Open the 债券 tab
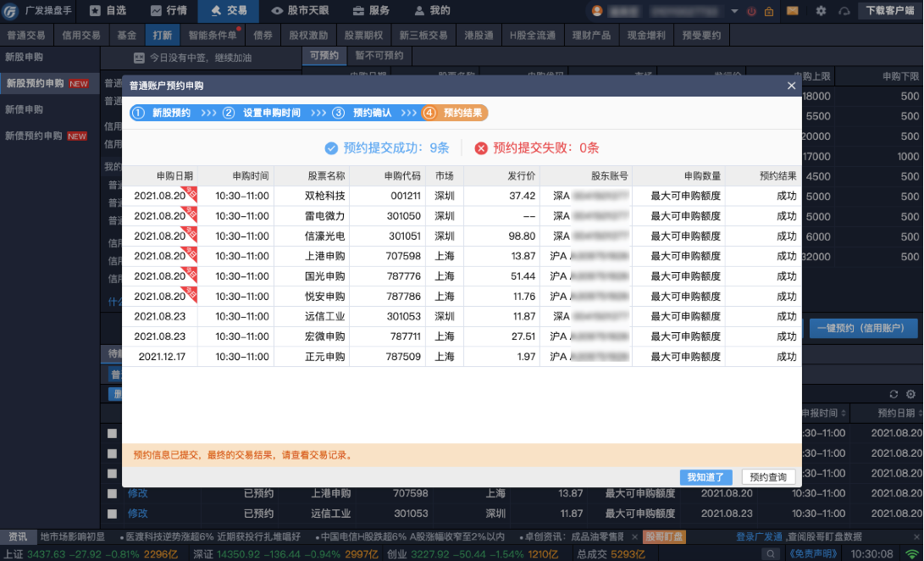The height and width of the screenshot is (561, 924). pos(263,36)
